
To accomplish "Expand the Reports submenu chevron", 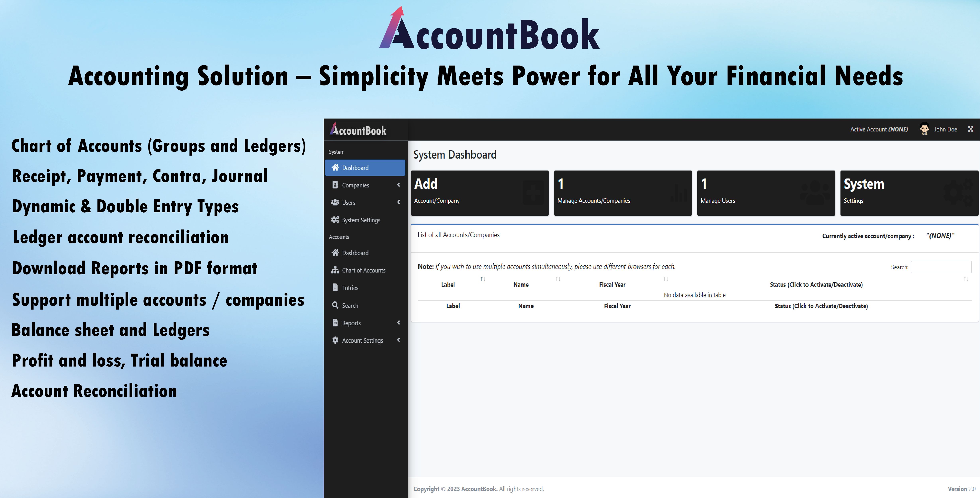I will point(398,323).
